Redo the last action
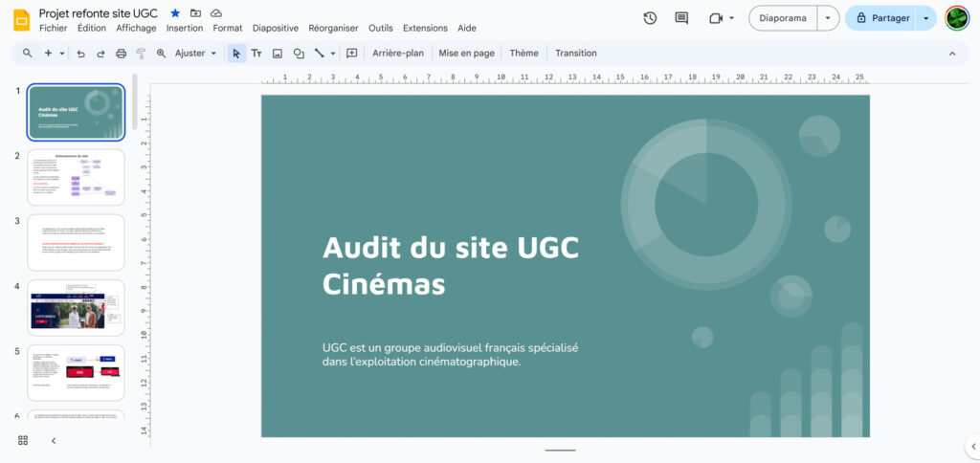980x463 pixels. pyautogui.click(x=100, y=54)
